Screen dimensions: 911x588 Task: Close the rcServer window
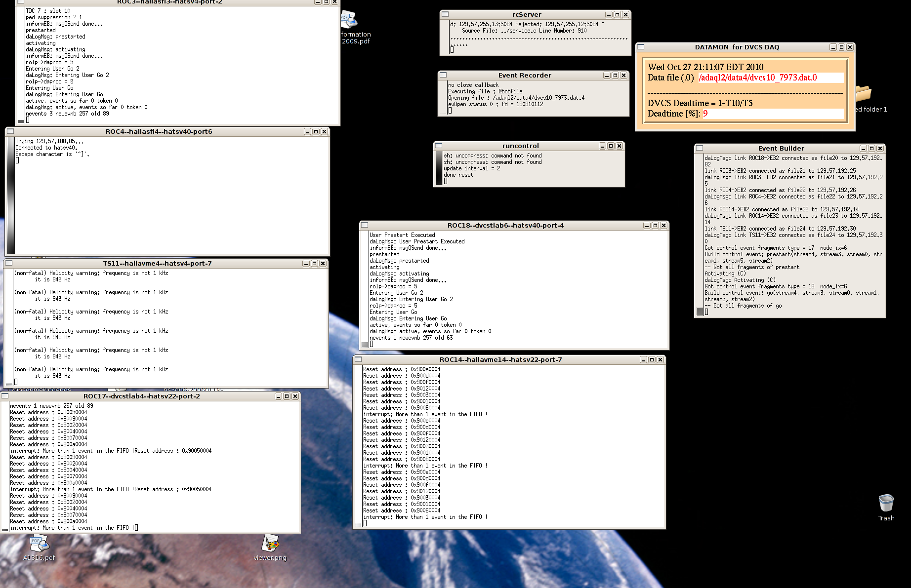pyautogui.click(x=625, y=15)
